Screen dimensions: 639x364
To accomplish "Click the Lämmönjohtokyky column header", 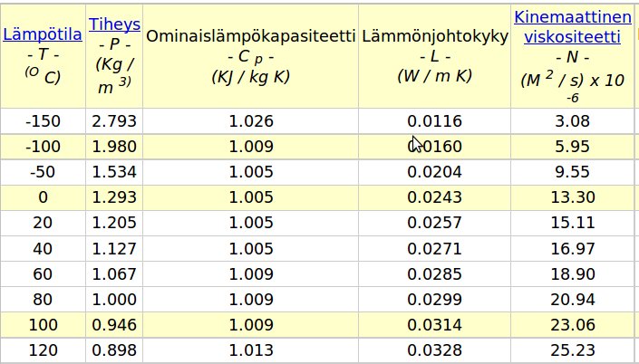I will point(434,36).
